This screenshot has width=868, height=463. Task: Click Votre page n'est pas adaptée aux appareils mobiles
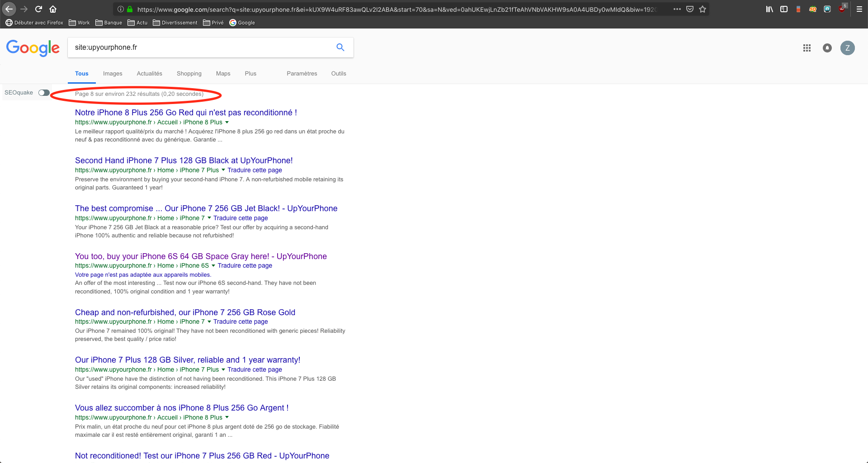(x=143, y=275)
